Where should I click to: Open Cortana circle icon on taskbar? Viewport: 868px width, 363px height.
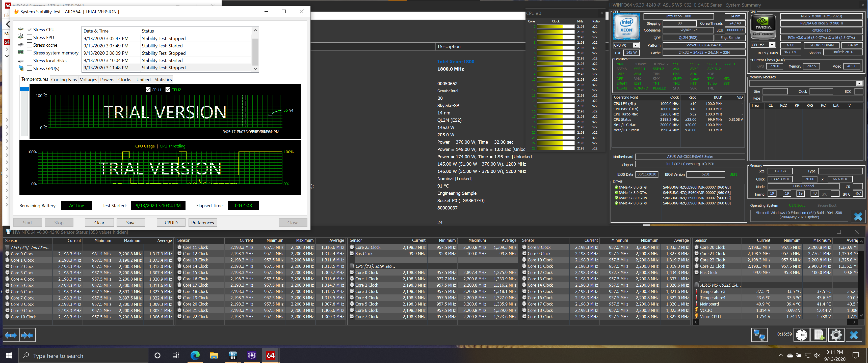tap(157, 356)
